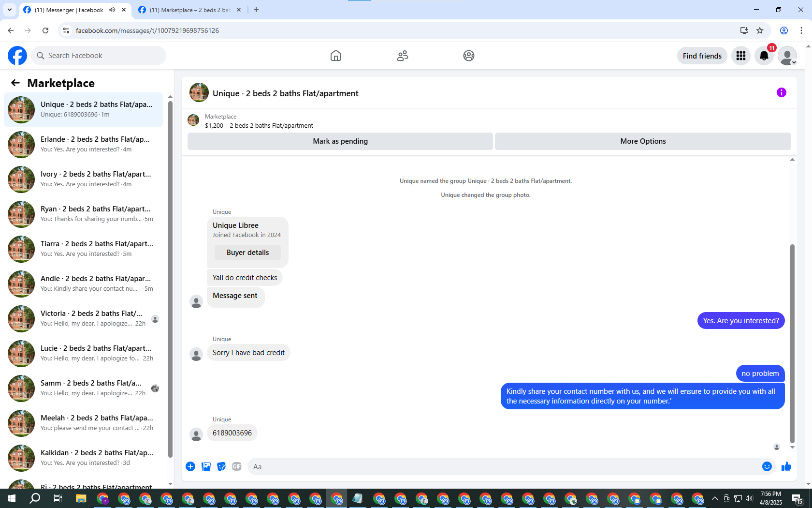Choose a sticker icon in composer
The image size is (812, 508).
pos(221,466)
